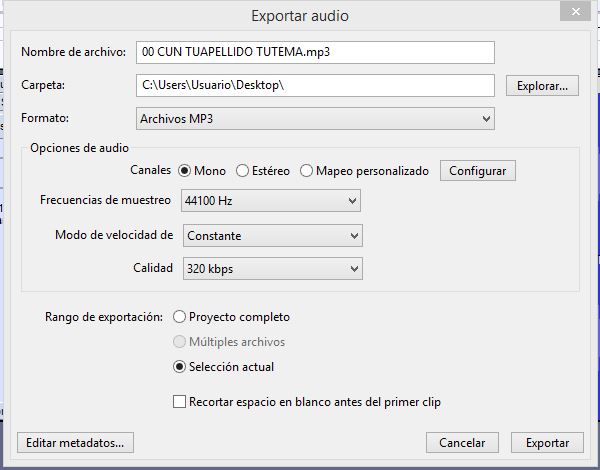
Task: Open Editar metadatos... dialog
Action: coord(76,442)
